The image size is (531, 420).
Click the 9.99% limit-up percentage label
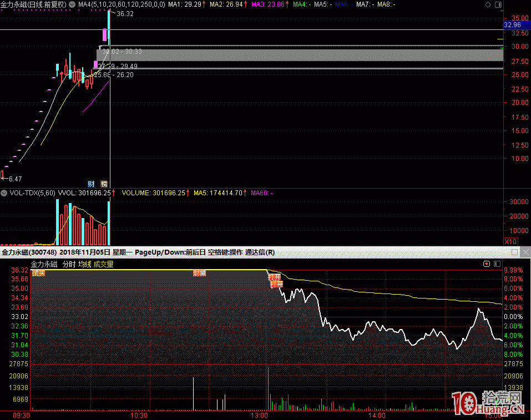pos(513,270)
